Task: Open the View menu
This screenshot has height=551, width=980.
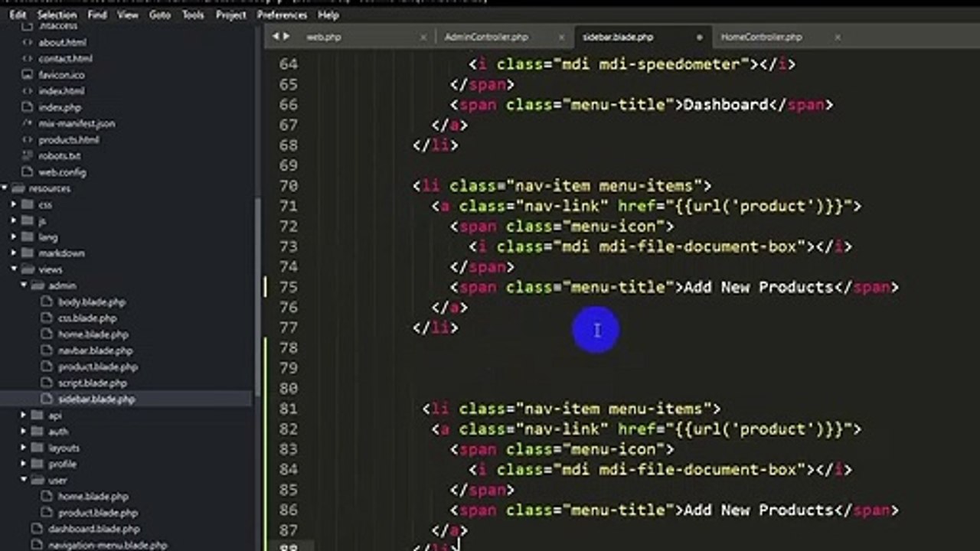Action: pos(128,15)
